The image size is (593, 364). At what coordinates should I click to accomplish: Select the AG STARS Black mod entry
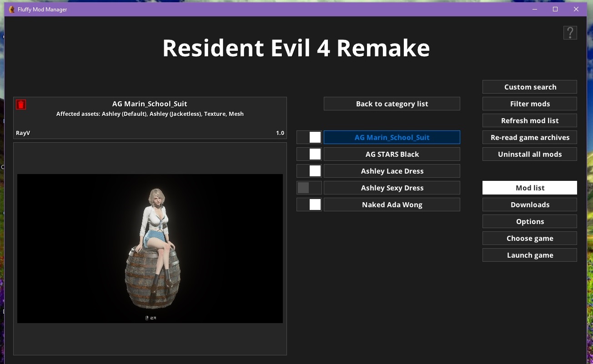392,154
